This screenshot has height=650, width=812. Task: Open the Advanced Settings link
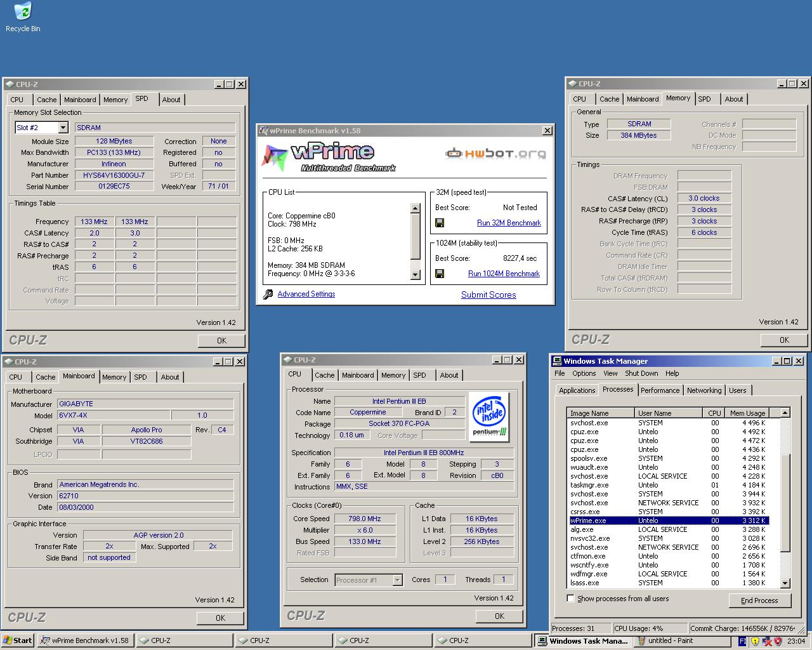[x=306, y=294]
